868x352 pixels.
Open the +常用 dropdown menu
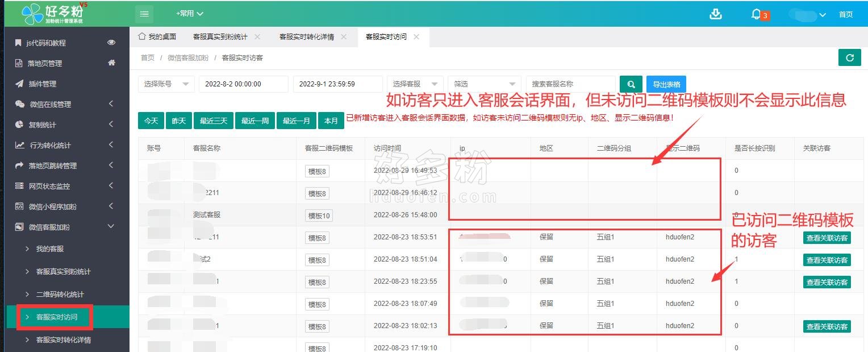click(x=190, y=14)
